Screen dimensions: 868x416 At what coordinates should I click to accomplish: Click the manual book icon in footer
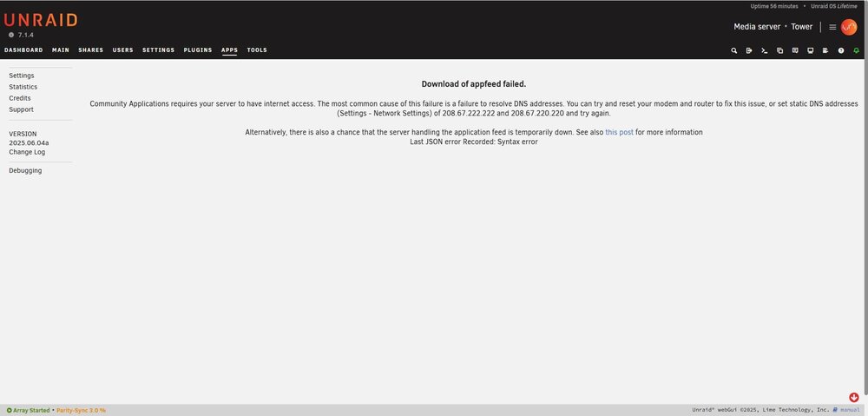tap(835, 410)
